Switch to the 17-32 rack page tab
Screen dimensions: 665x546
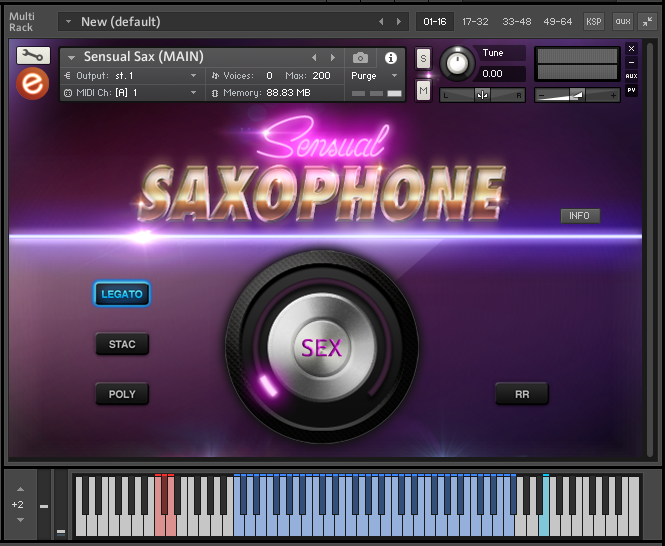(x=475, y=21)
